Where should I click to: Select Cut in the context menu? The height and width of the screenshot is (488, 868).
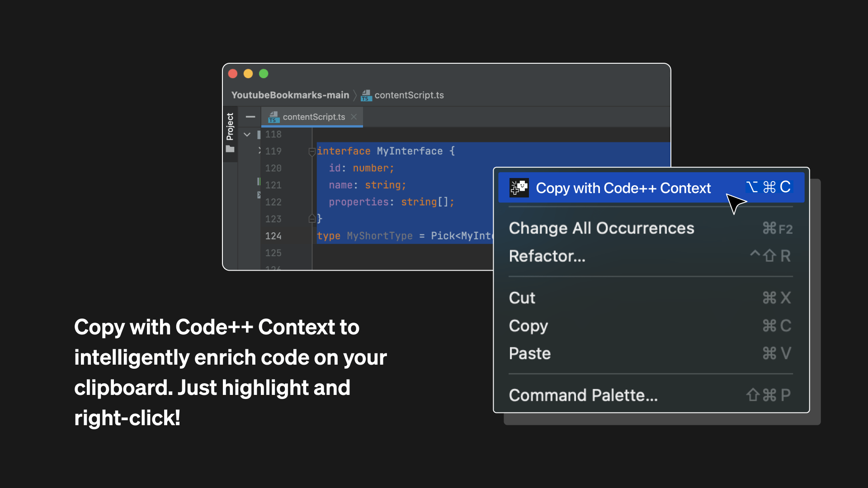(x=522, y=298)
